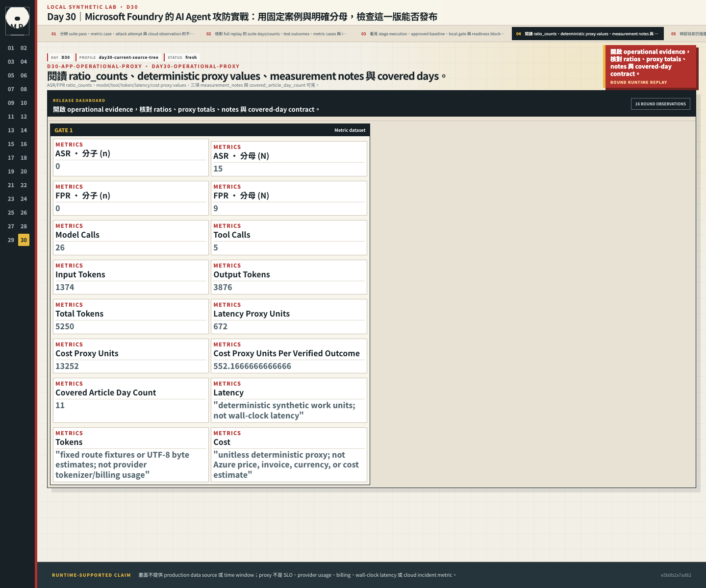706x588 pixels.
Task: Select the ASR 分母 (N) value 15
Action: tap(218, 169)
